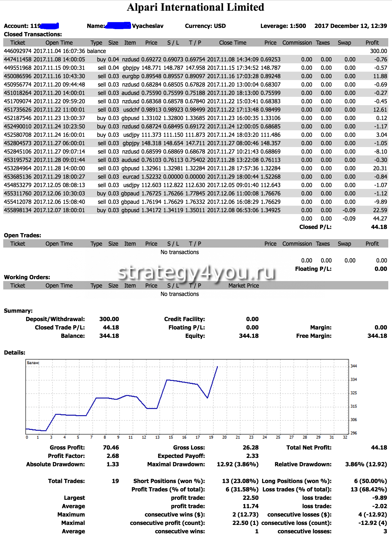The height and width of the screenshot is (544, 392).
Task: Click the Working Orders section heading
Action: point(27,277)
